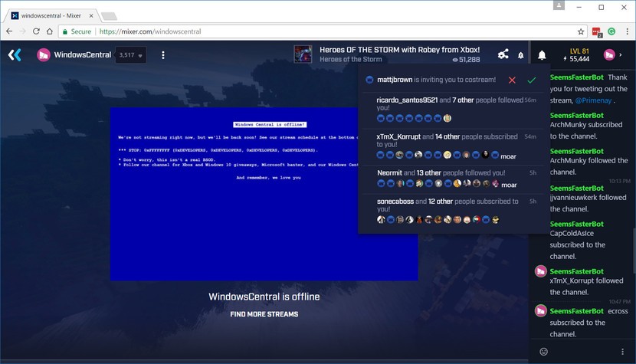The width and height of the screenshot is (636, 364).
Task: Open the browser home button
Action: 50,31
